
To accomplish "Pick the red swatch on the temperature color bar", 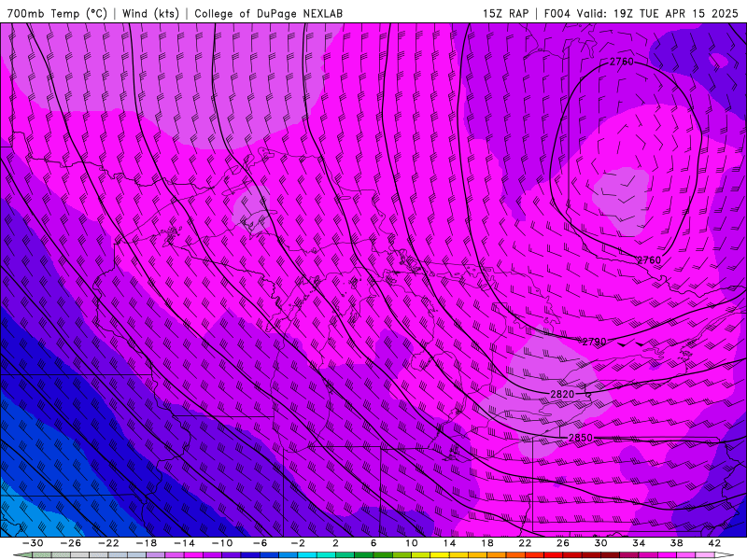I will tap(553, 555).
